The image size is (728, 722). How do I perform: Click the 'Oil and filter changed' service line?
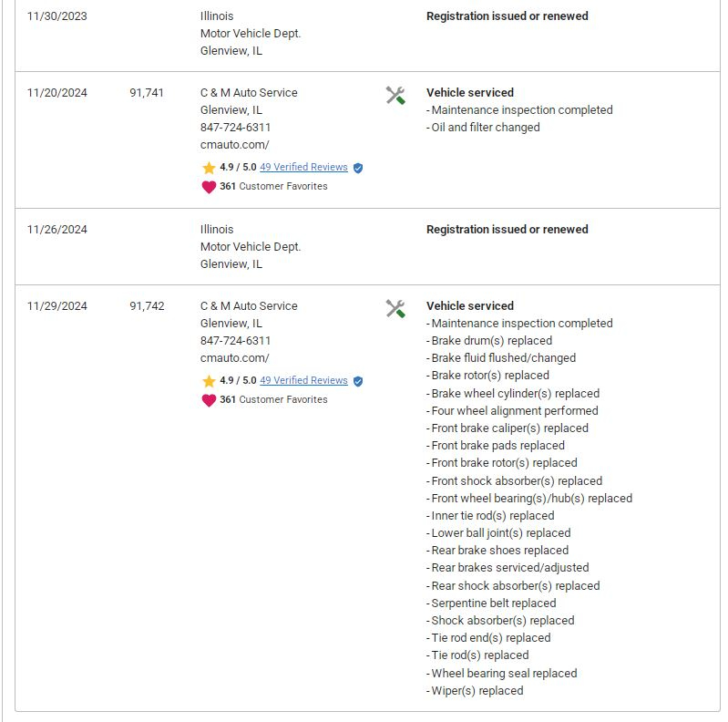(485, 128)
